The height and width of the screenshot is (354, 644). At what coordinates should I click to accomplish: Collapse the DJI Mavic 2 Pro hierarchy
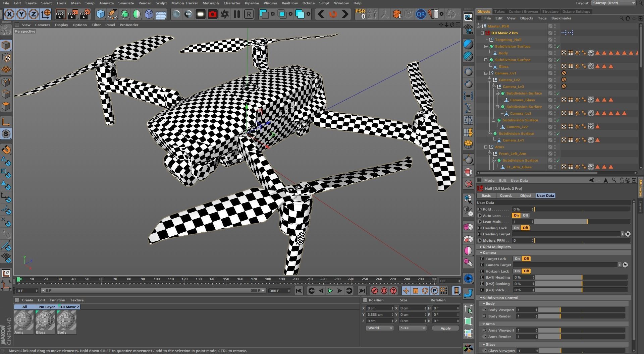coord(482,33)
